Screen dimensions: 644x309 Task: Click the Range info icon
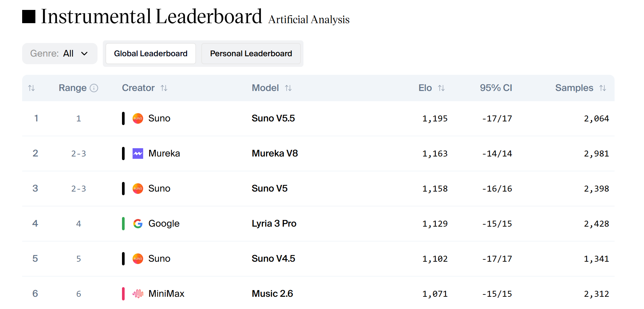[x=94, y=88]
